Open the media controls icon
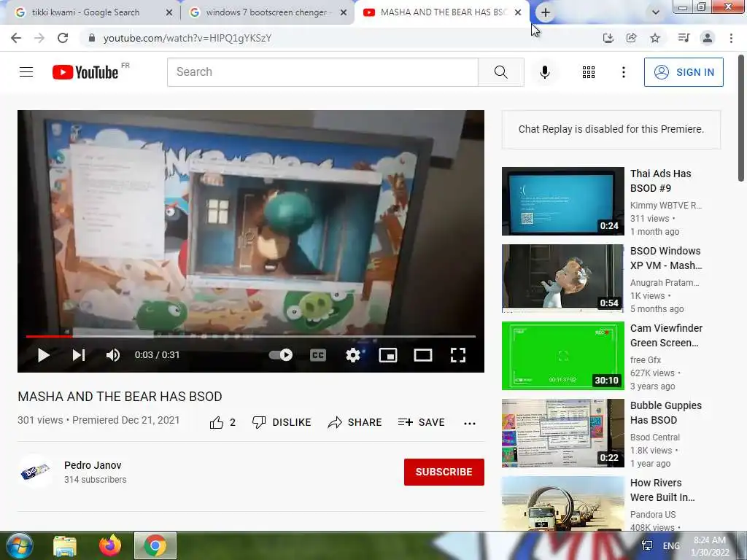Image resolution: width=747 pixels, height=560 pixels. click(684, 38)
